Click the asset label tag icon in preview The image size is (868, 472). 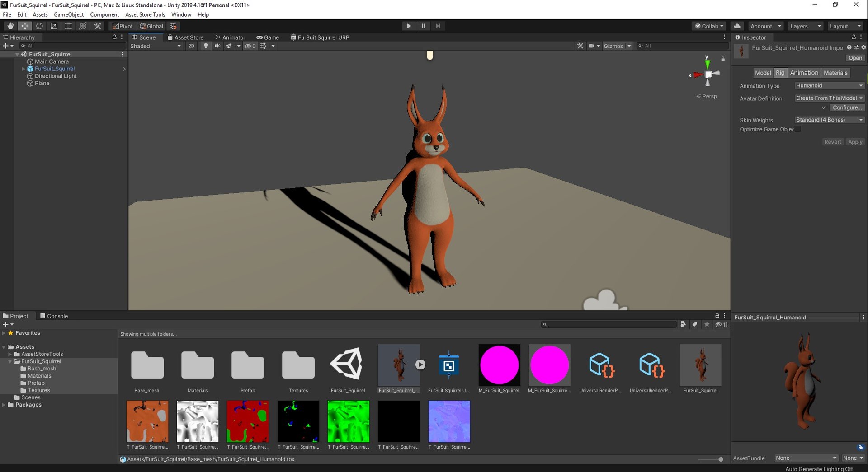point(860,447)
